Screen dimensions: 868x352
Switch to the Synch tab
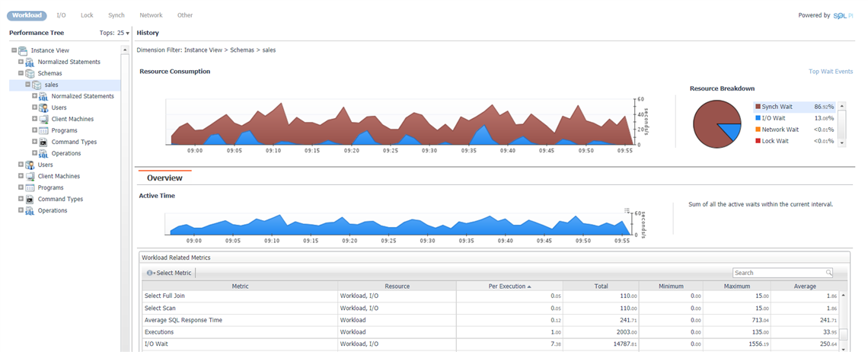[x=116, y=15]
